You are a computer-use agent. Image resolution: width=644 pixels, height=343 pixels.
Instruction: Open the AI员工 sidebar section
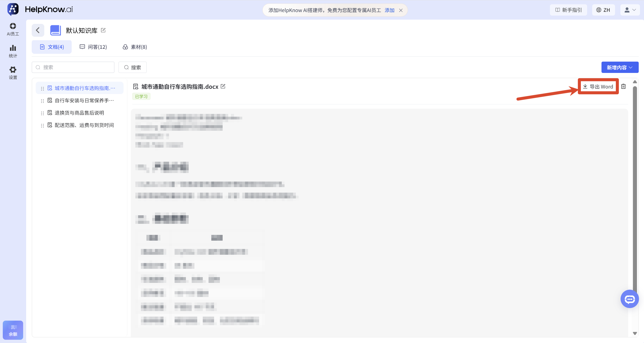(13, 29)
